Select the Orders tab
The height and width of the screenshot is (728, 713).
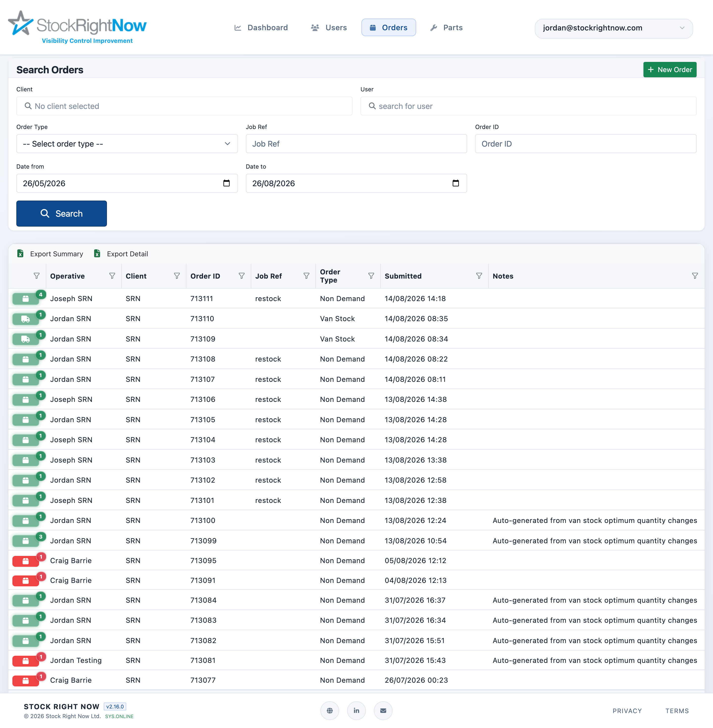(x=389, y=28)
